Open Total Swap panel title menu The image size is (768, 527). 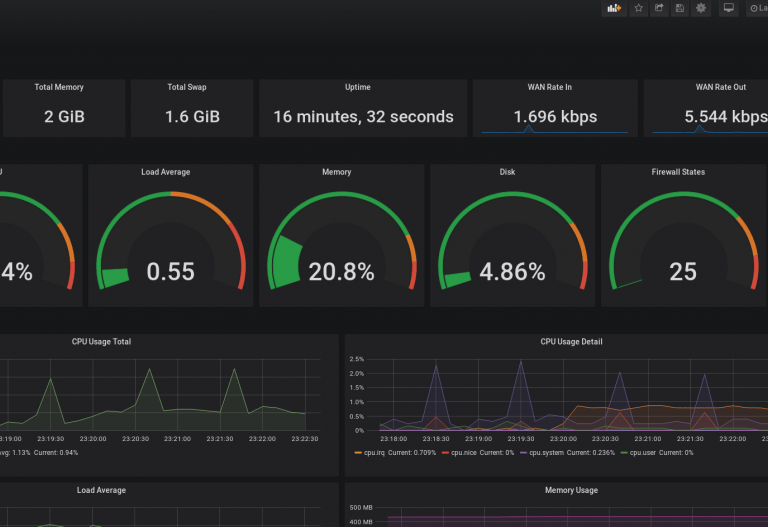pyautogui.click(x=187, y=87)
